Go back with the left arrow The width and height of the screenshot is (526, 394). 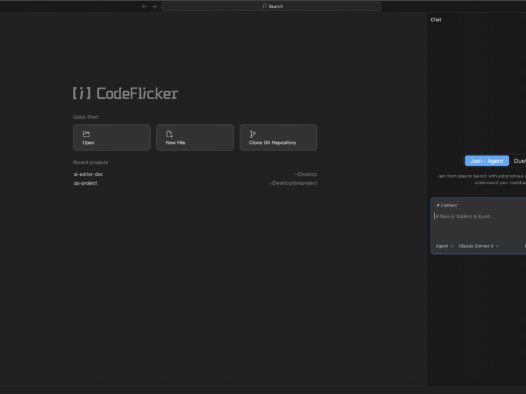(145, 6)
